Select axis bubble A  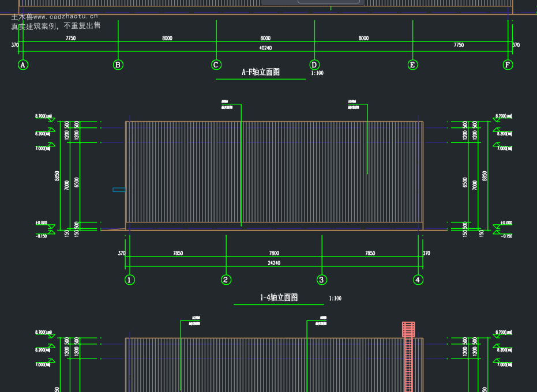pyautogui.click(x=23, y=65)
